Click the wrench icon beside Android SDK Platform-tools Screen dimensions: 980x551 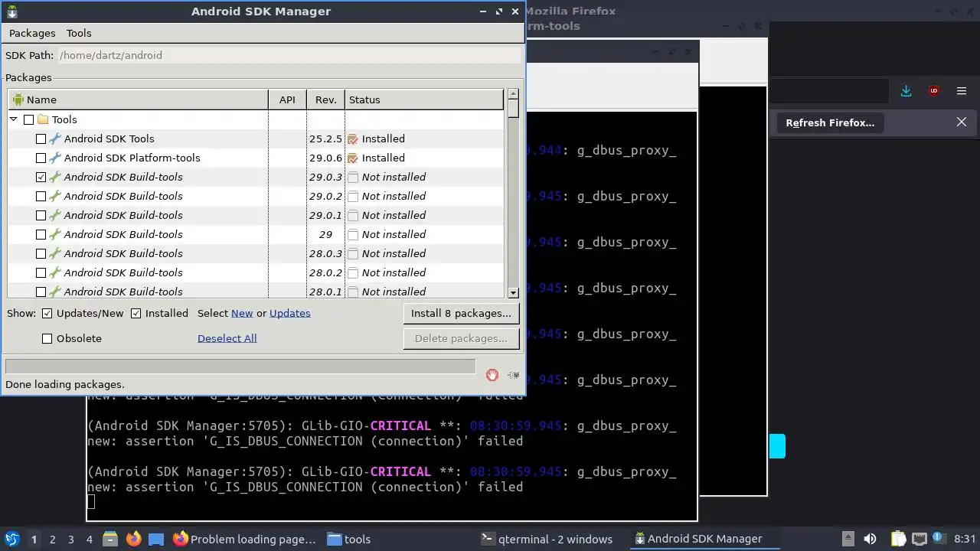(x=55, y=158)
